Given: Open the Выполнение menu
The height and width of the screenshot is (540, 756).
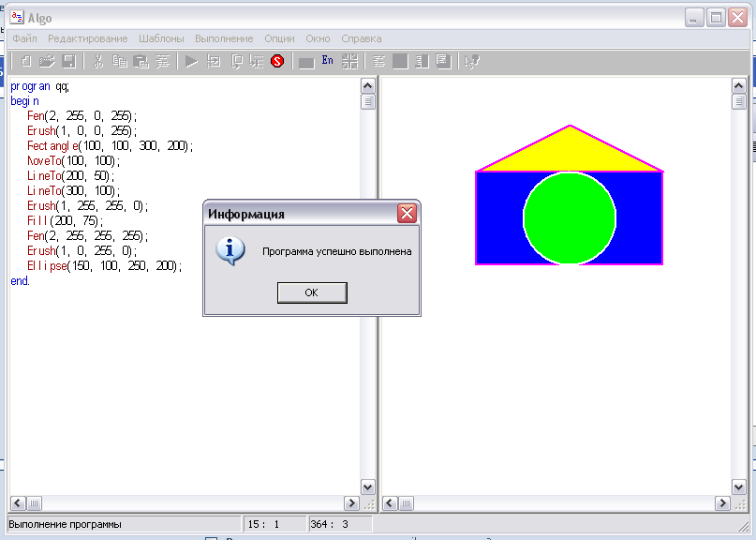Looking at the screenshot, I should pyautogui.click(x=224, y=38).
